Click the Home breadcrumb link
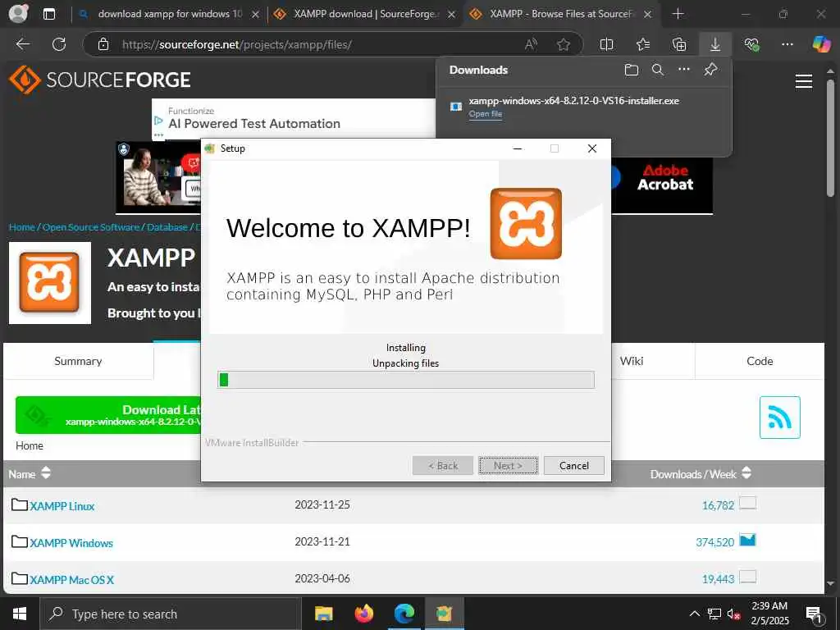 pos(22,227)
